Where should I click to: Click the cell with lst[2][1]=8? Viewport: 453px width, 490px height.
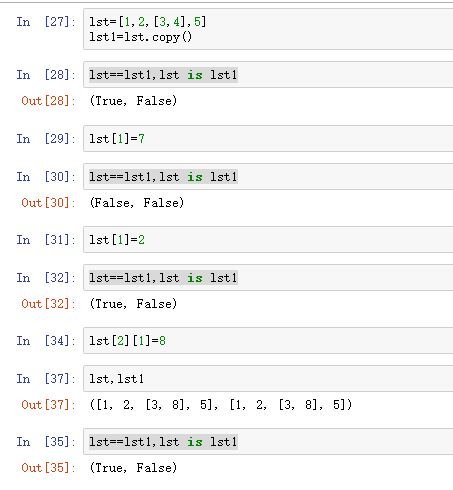click(x=268, y=341)
